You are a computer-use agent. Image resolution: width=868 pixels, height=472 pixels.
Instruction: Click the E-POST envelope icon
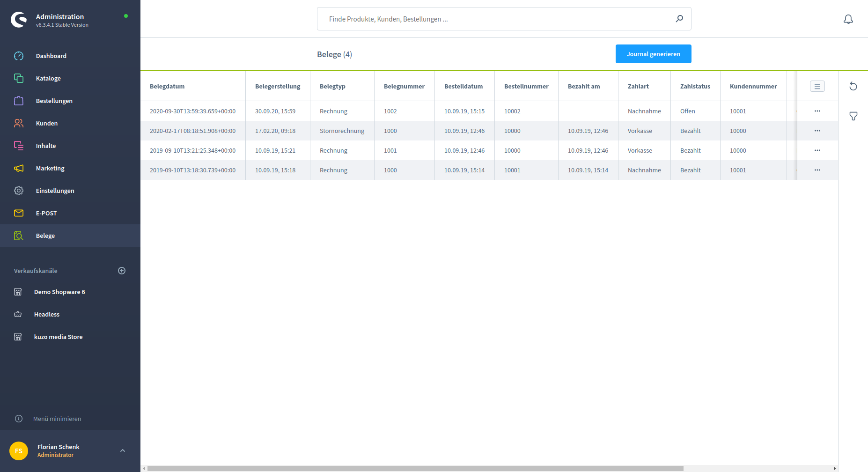[19, 213]
